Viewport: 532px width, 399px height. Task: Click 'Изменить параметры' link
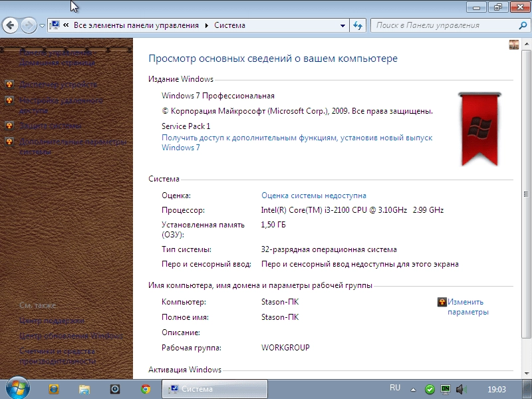tap(468, 307)
